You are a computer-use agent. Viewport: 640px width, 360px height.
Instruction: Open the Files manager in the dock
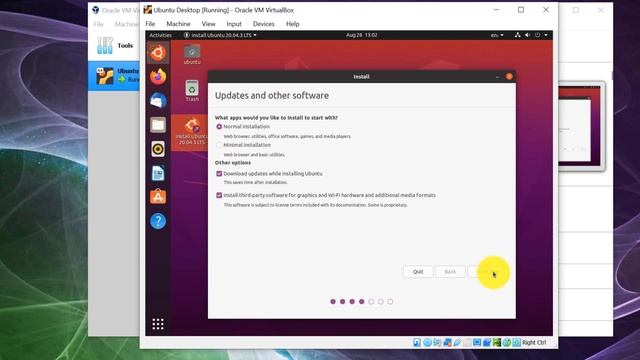point(158,124)
